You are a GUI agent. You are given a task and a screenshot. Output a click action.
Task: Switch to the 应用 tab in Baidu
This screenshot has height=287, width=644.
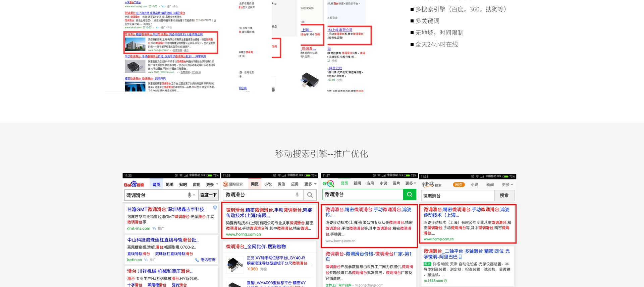[x=197, y=185]
